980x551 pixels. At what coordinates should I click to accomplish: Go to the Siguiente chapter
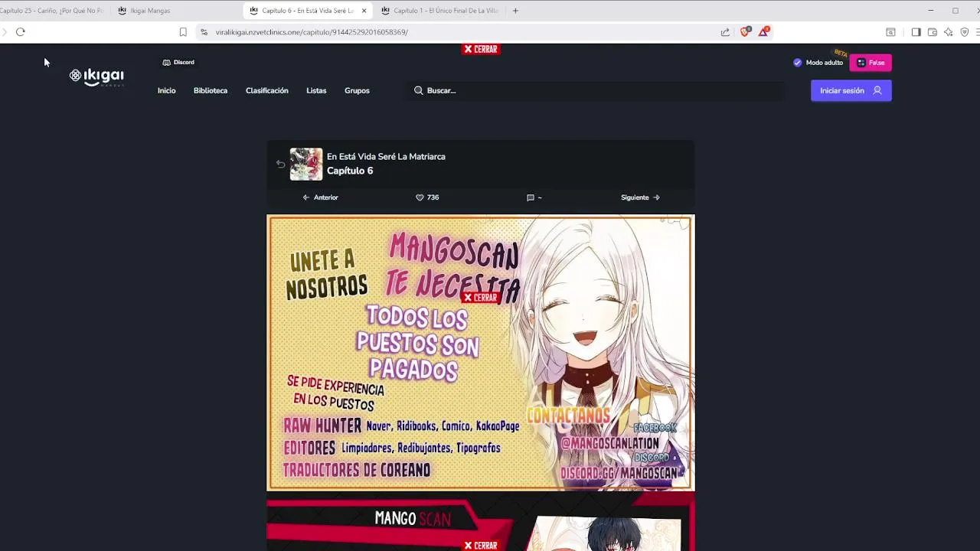tap(640, 197)
